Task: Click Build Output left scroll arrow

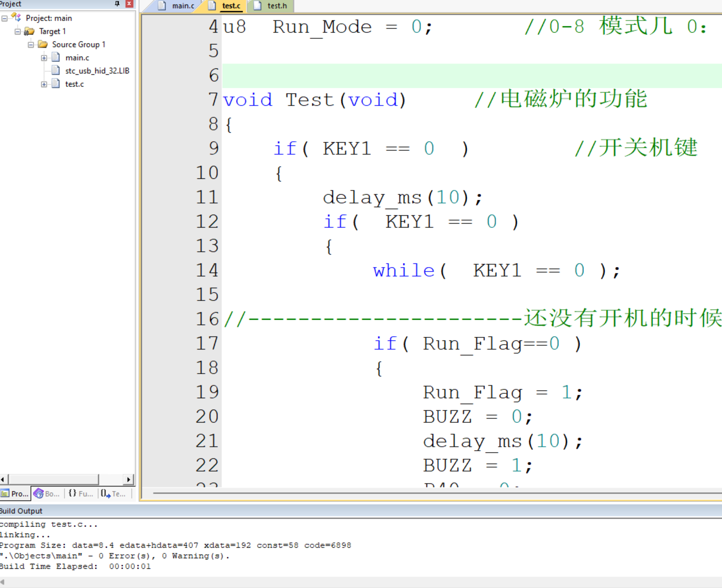Action: (3, 582)
